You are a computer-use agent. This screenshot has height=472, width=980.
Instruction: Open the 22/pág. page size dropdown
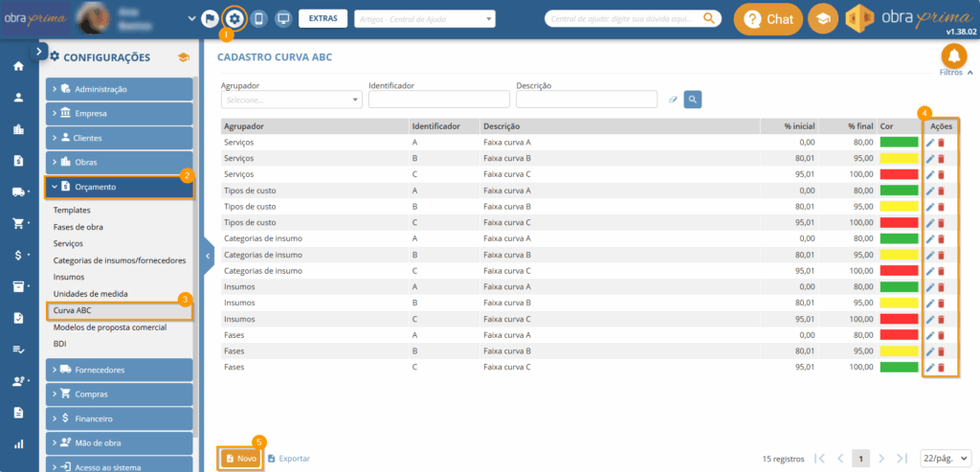point(945,459)
